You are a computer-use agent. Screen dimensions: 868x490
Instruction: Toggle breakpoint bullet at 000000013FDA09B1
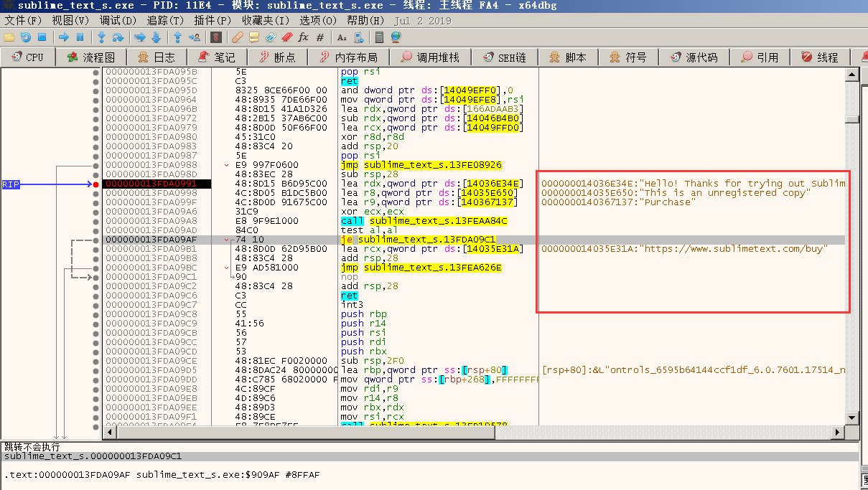click(x=96, y=249)
